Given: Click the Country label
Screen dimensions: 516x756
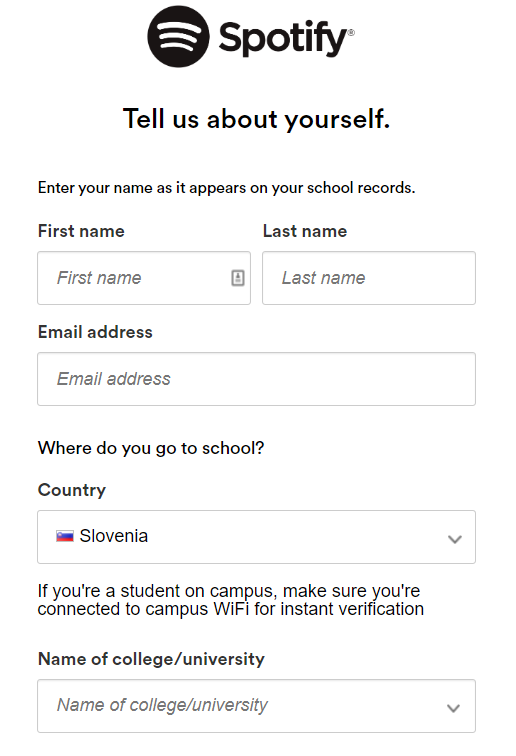Looking at the screenshot, I should [72, 490].
